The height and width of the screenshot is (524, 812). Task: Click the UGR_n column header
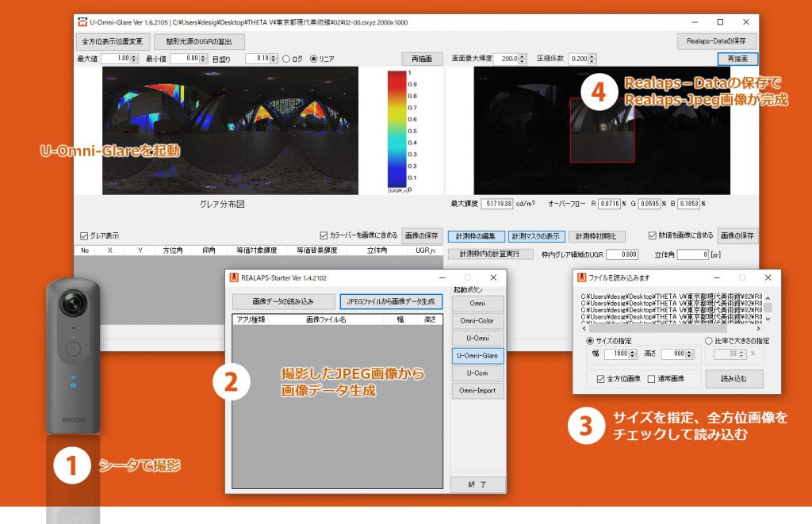point(426,251)
